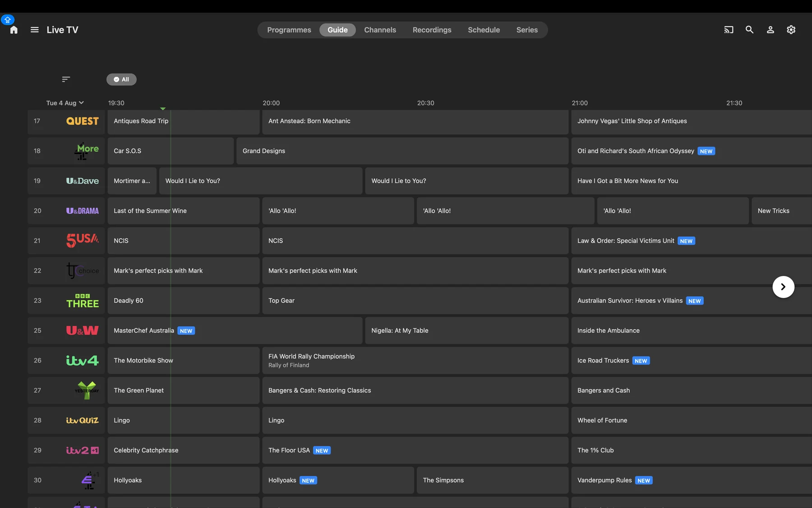The width and height of the screenshot is (812, 508).
Task: Open Johnny Vegas' Little Shop of Antiques
Action: (x=692, y=121)
